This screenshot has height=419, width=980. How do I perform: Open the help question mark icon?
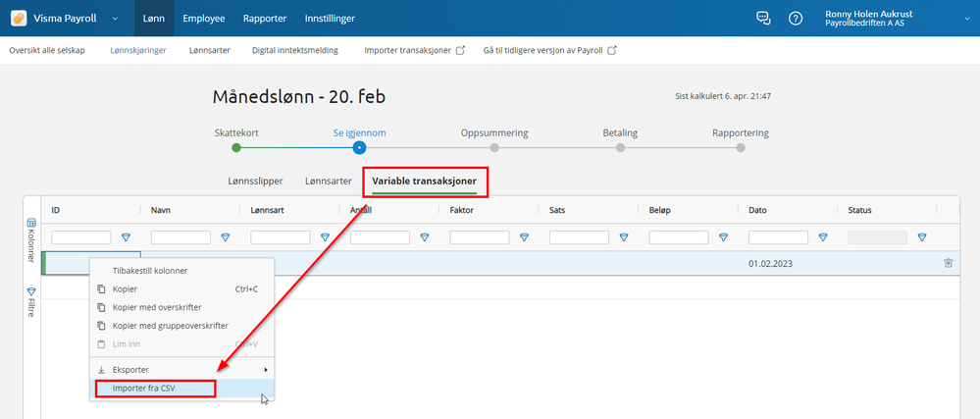(795, 18)
